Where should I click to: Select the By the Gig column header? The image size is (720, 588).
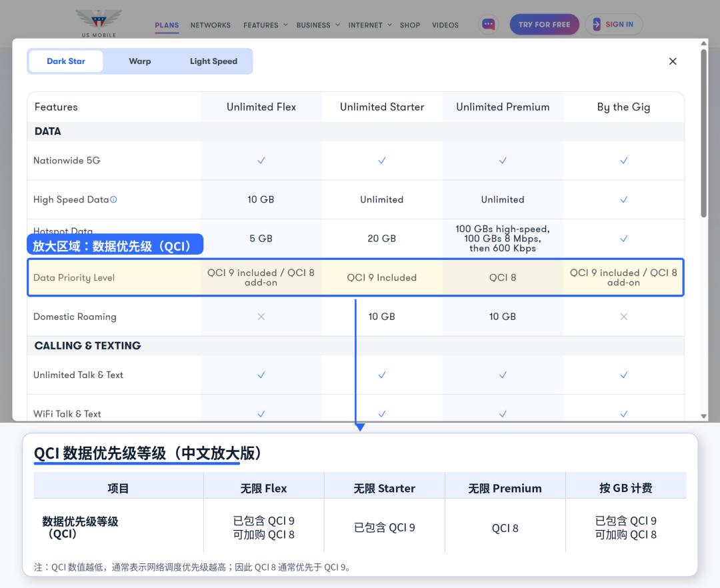click(623, 107)
